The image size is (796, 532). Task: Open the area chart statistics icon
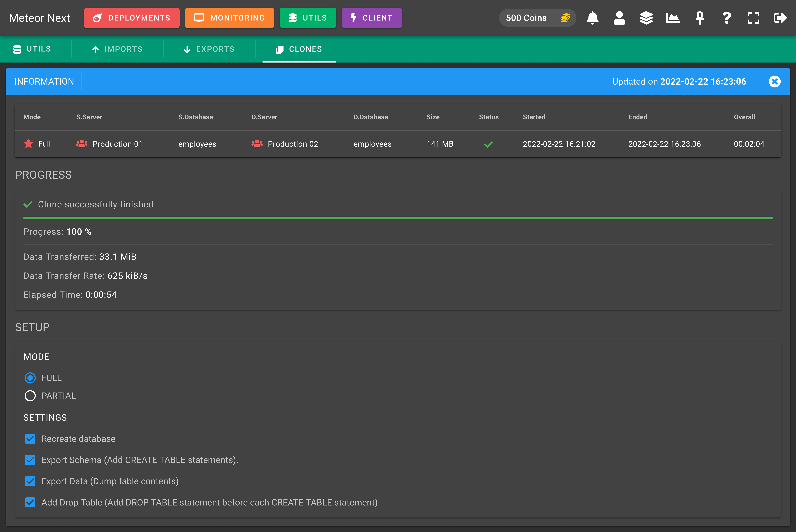point(673,18)
